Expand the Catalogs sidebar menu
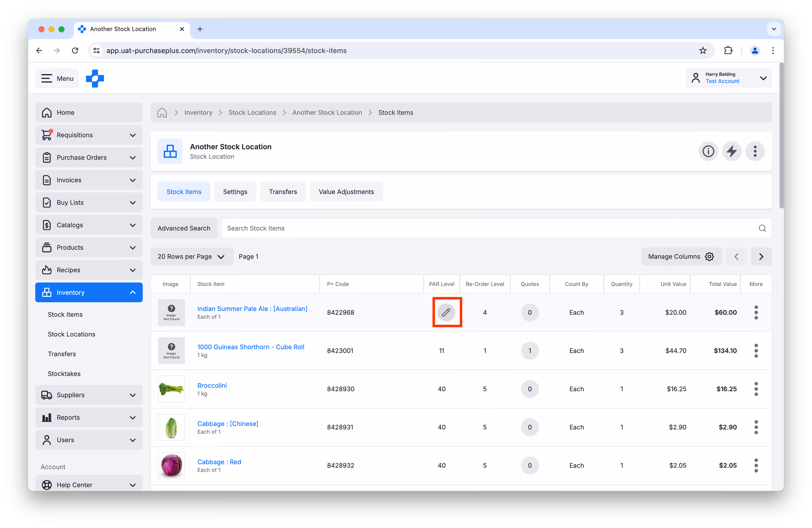 click(89, 225)
